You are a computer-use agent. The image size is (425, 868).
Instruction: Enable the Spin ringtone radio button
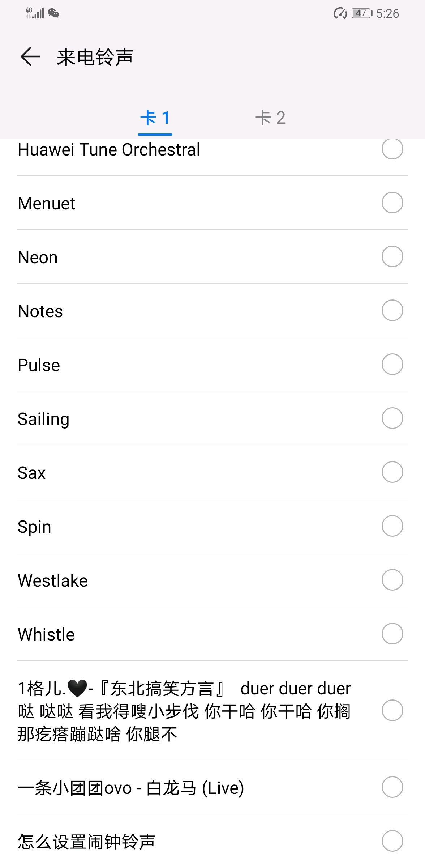tap(392, 526)
